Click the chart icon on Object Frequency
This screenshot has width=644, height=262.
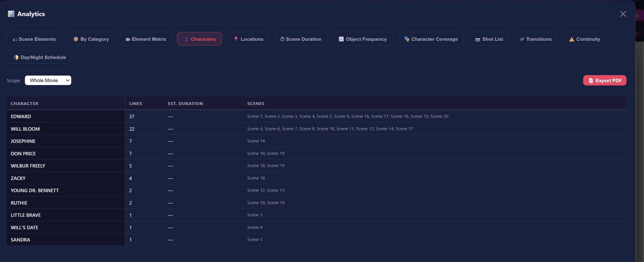click(x=341, y=39)
